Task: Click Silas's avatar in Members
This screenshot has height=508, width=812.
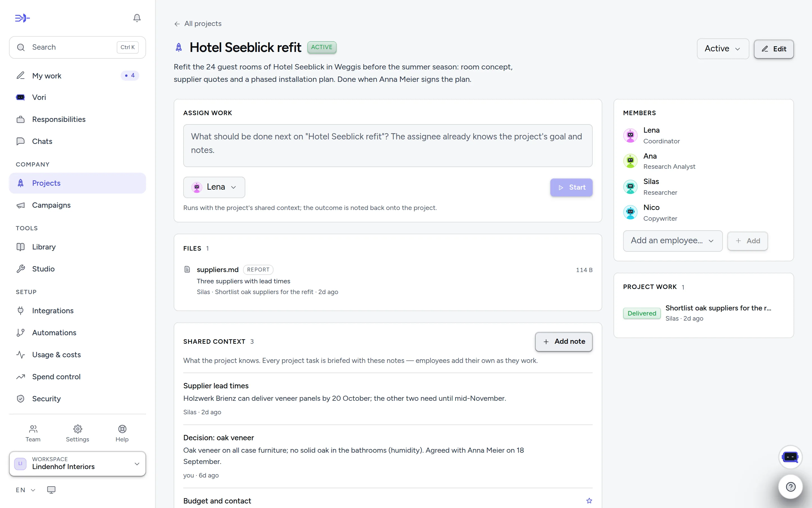Action: [x=630, y=187]
